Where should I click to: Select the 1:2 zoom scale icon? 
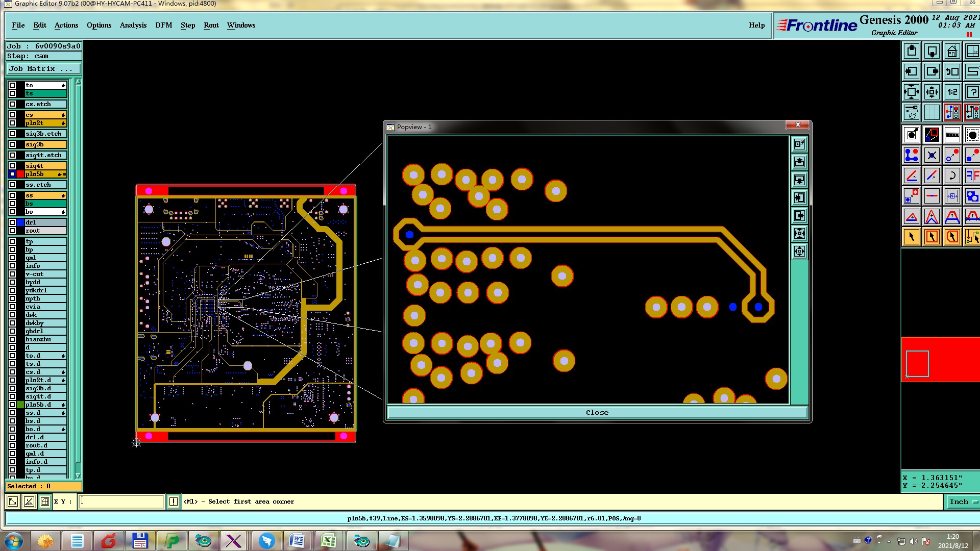[952, 92]
